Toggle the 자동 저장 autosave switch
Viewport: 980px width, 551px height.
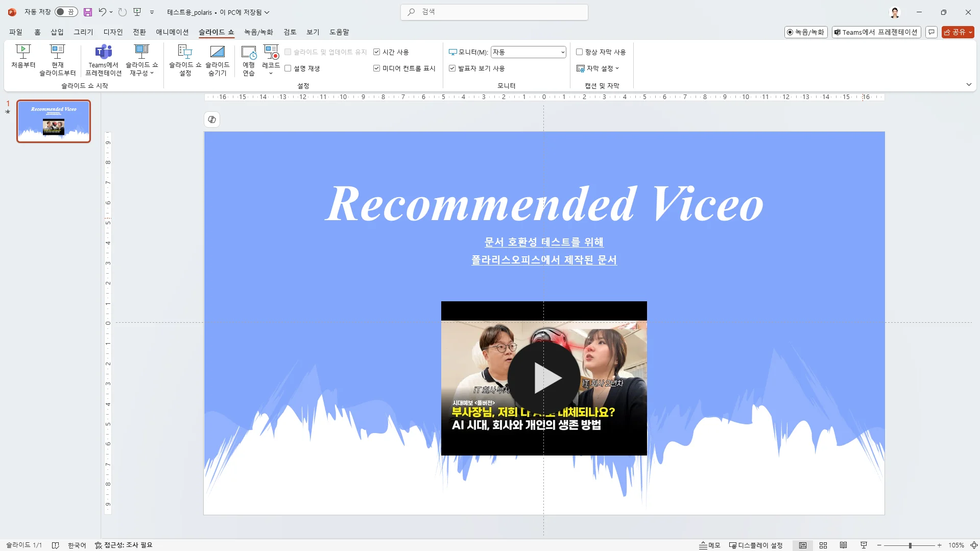[66, 12]
